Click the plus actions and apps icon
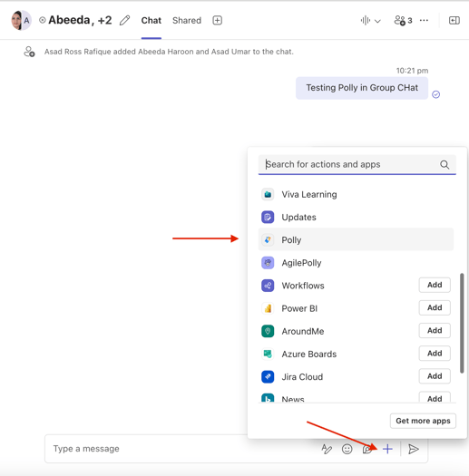The image size is (469, 476). [x=387, y=449]
